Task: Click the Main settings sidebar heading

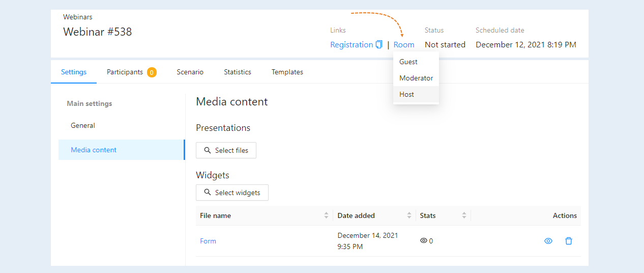Action: click(x=90, y=103)
